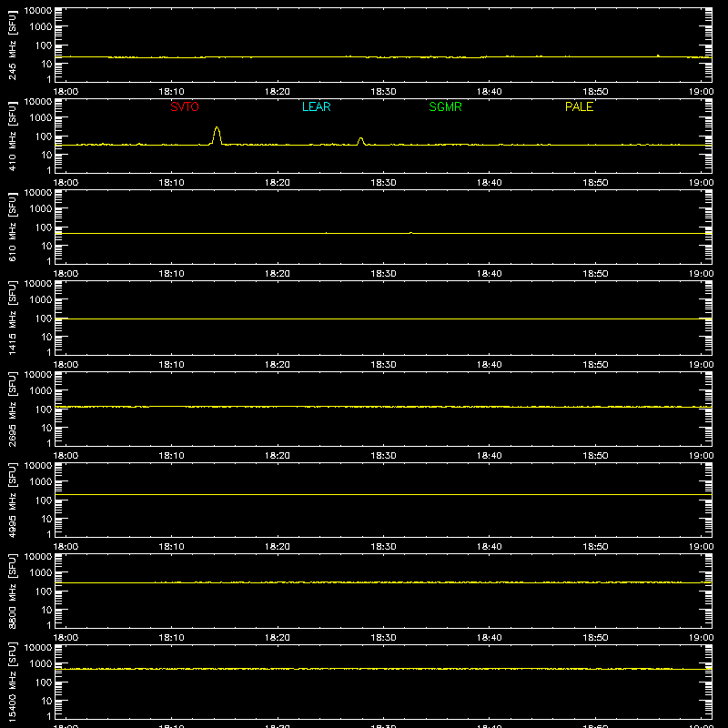Image resolution: width=728 pixels, height=728 pixels.
Task: Click the 18:20 tick label under 1415 MHz plot
Action: [x=278, y=365]
